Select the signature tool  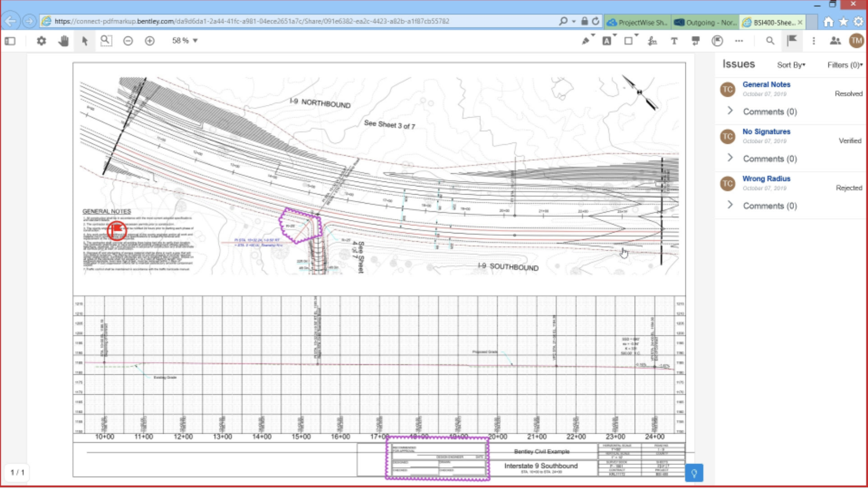[x=652, y=41]
